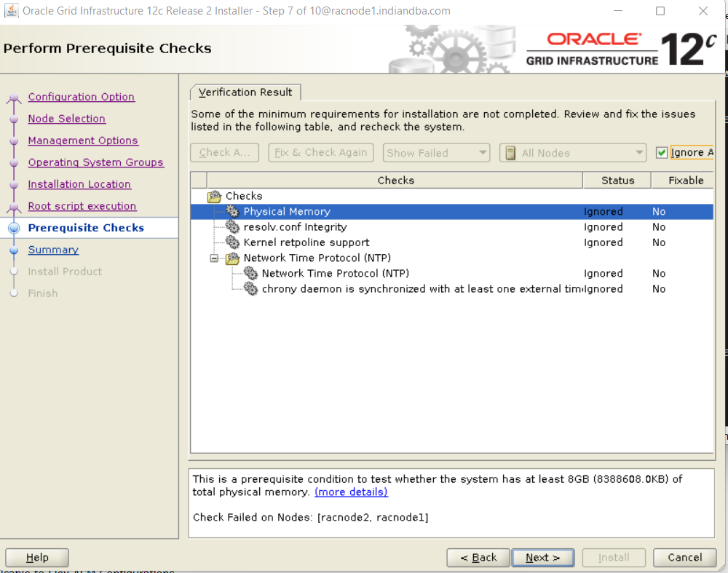Select the Kernel retpoline support row
This screenshot has height=573, width=728.
coord(452,242)
